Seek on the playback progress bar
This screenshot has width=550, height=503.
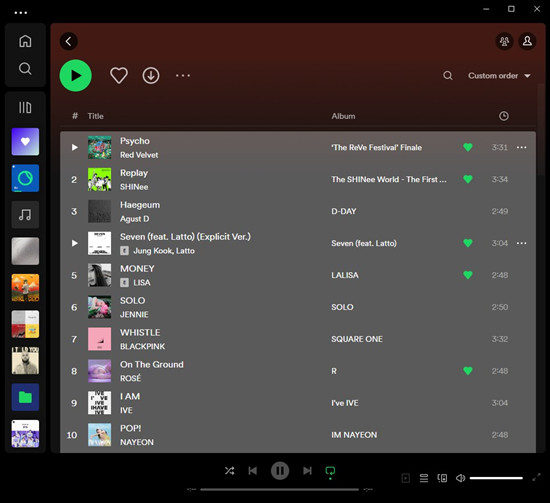(280, 489)
